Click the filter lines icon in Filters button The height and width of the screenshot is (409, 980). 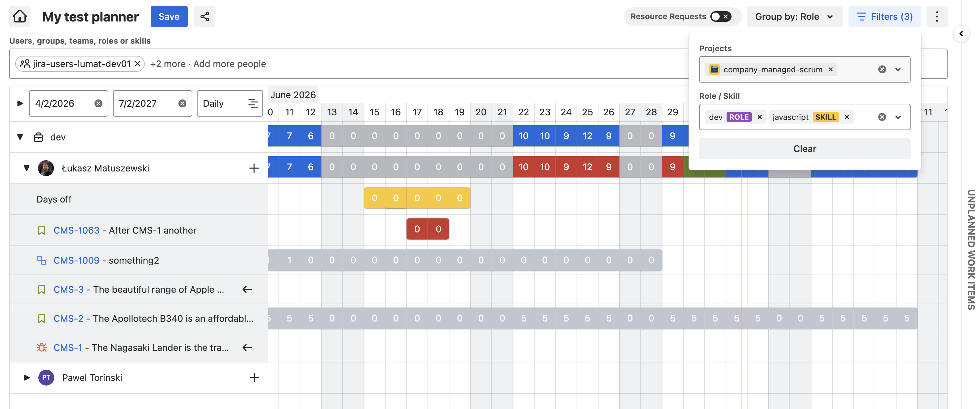(861, 17)
